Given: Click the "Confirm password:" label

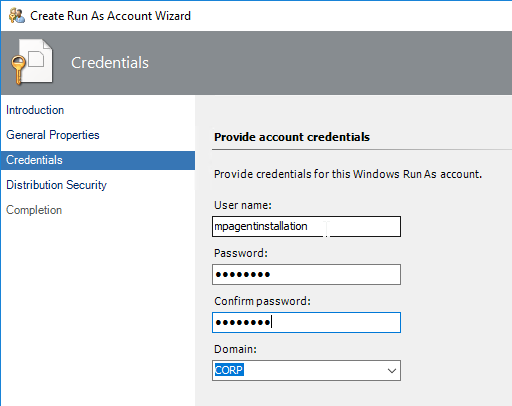Looking at the screenshot, I should (x=262, y=301).
